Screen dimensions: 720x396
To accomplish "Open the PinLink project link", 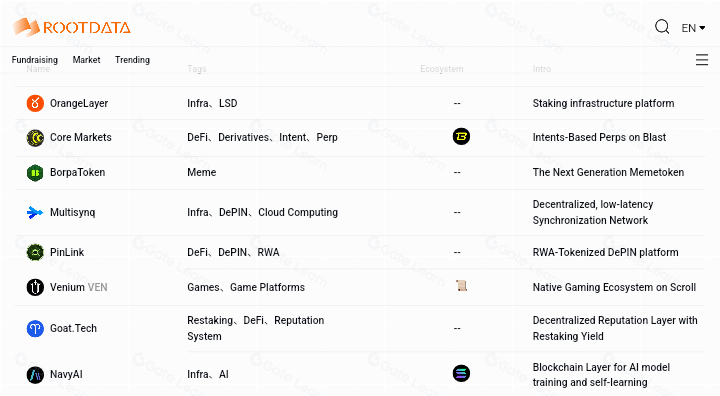I will click(67, 252).
